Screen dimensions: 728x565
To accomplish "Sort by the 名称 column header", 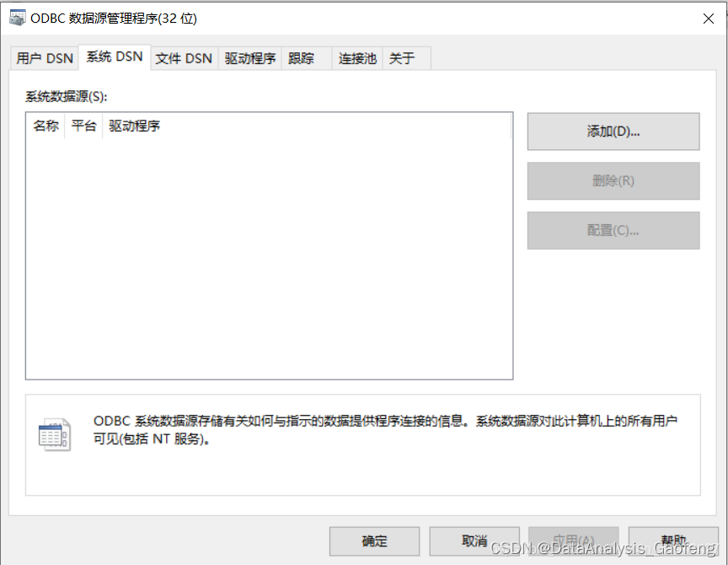I will coord(46,126).
